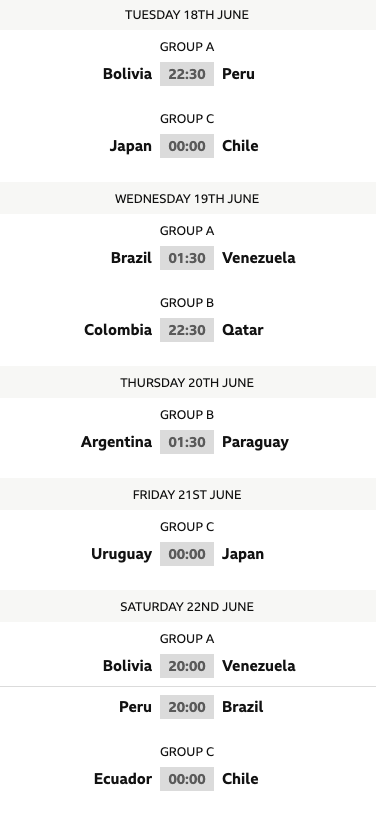Open the Bolivia vs Venezuela 20:00 match
376x815 pixels.
pyautogui.click(x=187, y=666)
